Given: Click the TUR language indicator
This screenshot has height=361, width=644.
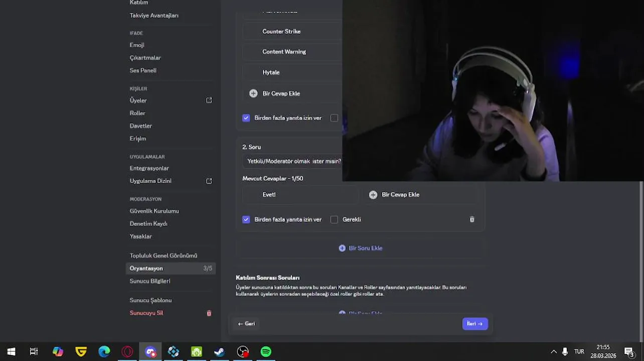Looking at the screenshot, I should pyautogui.click(x=579, y=352).
